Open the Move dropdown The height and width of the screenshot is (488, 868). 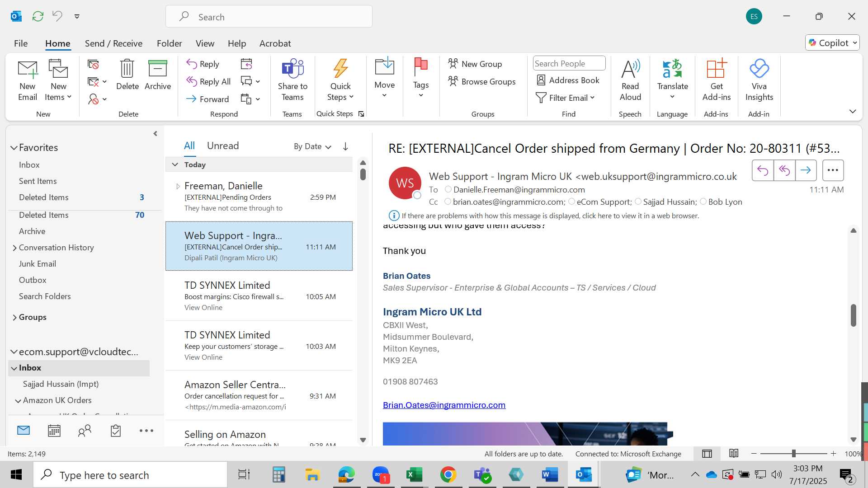(x=384, y=78)
